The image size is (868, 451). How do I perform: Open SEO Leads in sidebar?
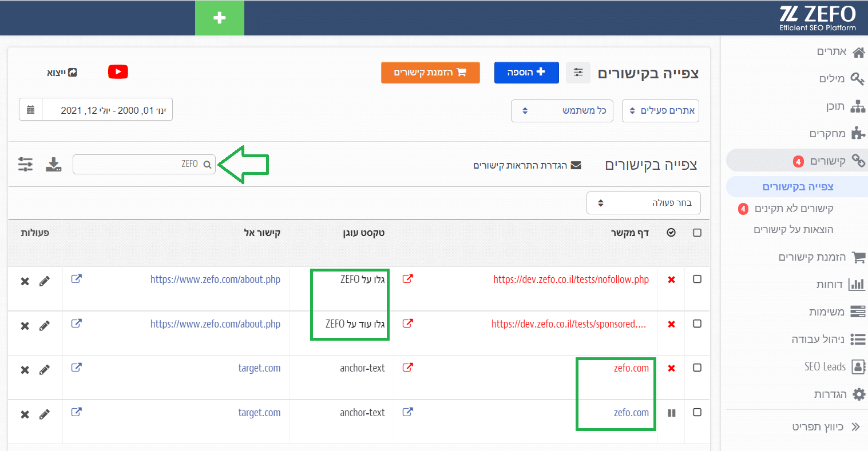coord(834,367)
